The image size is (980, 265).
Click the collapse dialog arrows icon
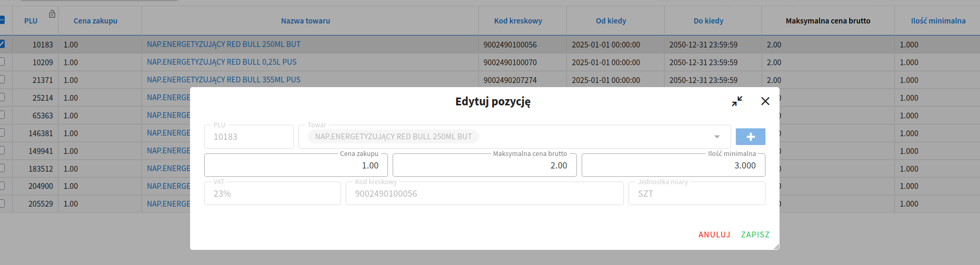tap(737, 101)
